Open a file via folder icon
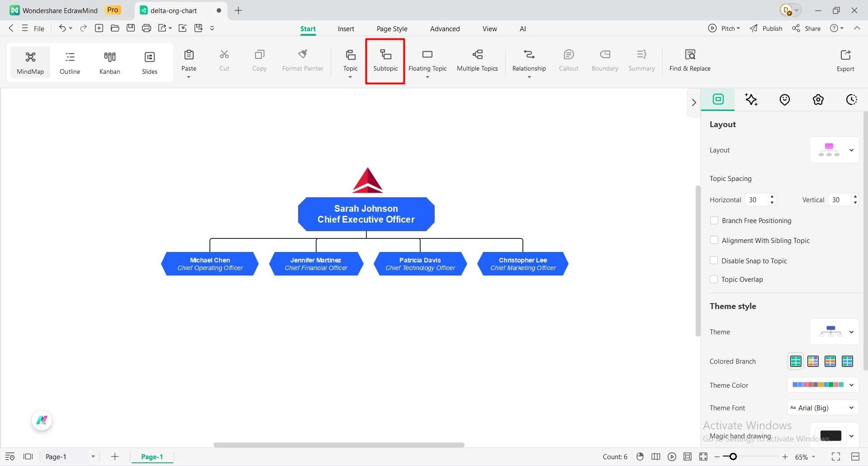 pyautogui.click(x=115, y=28)
